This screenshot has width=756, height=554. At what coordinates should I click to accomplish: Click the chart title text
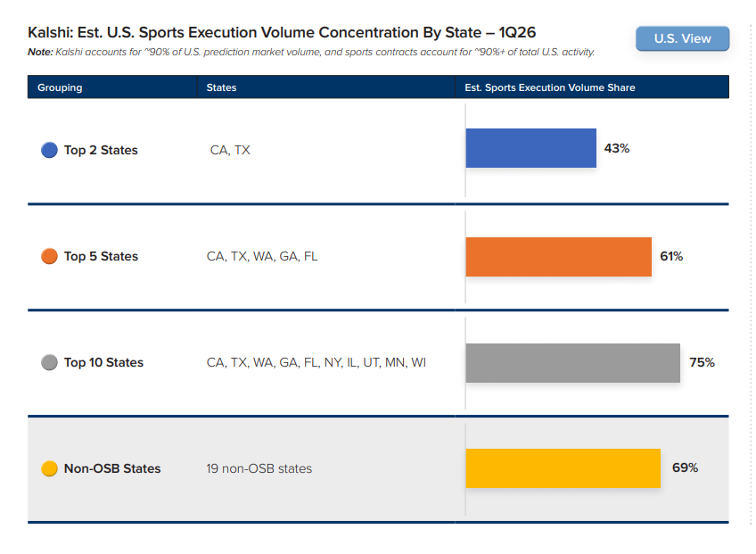282,32
